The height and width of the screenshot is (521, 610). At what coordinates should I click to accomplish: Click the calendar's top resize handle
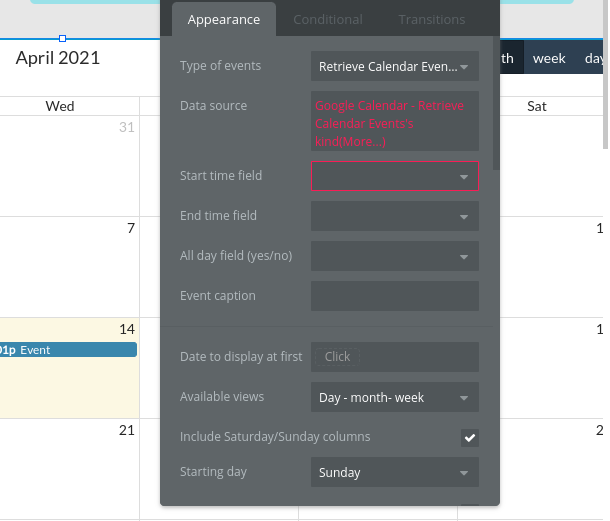(x=63, y=38)
